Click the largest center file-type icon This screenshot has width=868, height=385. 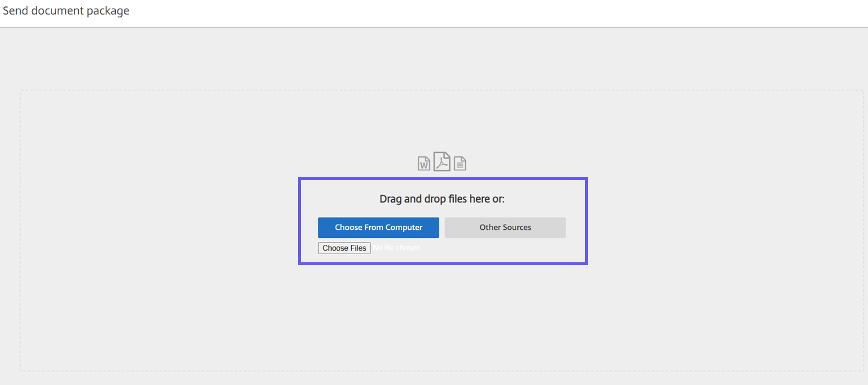(x=442, y=162)
